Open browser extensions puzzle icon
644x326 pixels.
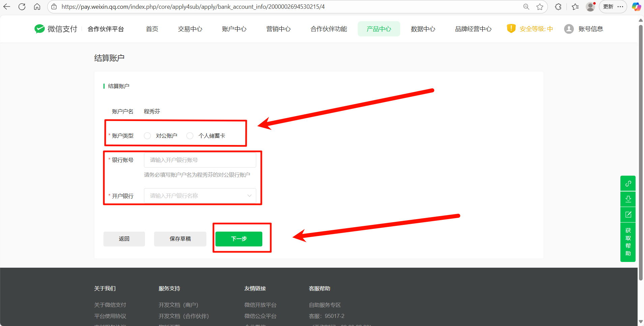click(x=558, y=7)
